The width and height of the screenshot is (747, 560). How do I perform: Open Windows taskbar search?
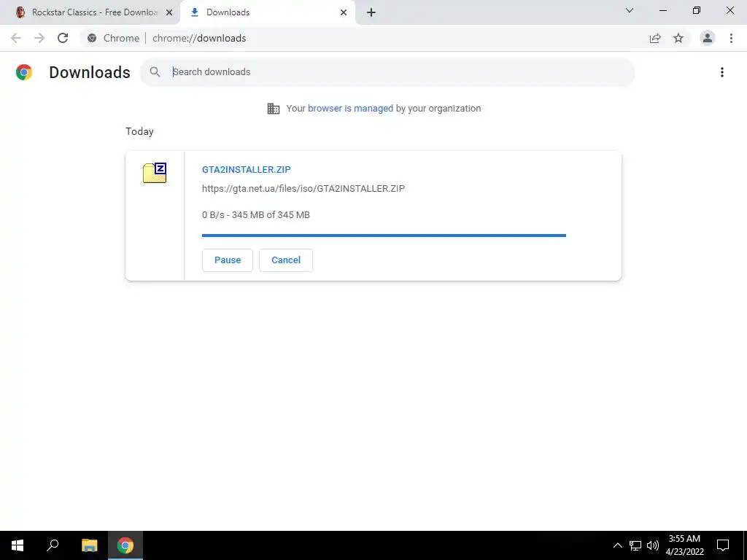(53, 545)
